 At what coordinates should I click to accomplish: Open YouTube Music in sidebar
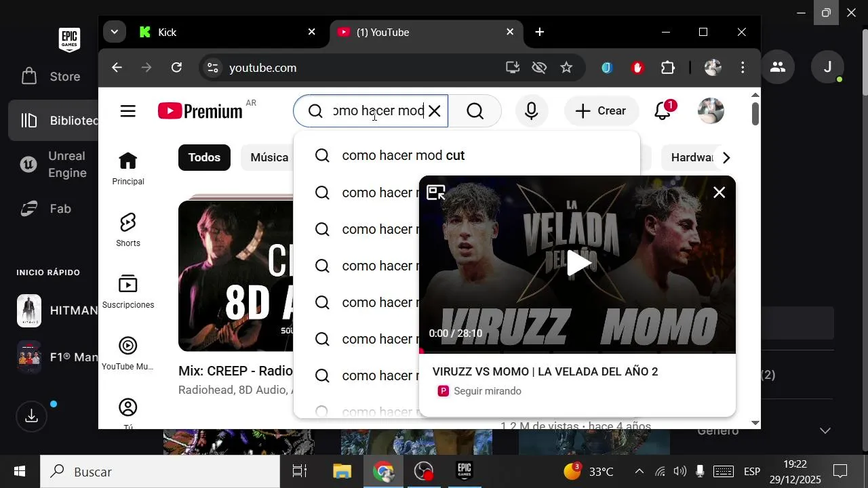pos(128,354)
